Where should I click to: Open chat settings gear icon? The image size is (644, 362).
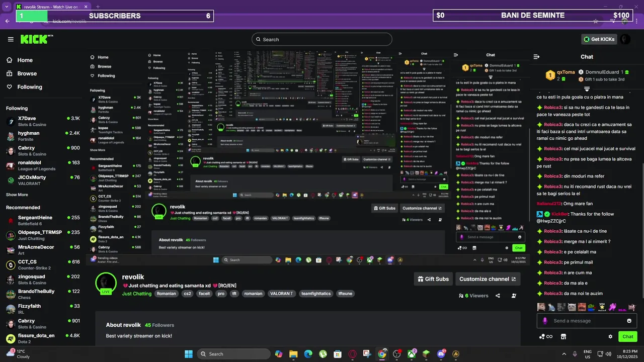coord(610,336)
